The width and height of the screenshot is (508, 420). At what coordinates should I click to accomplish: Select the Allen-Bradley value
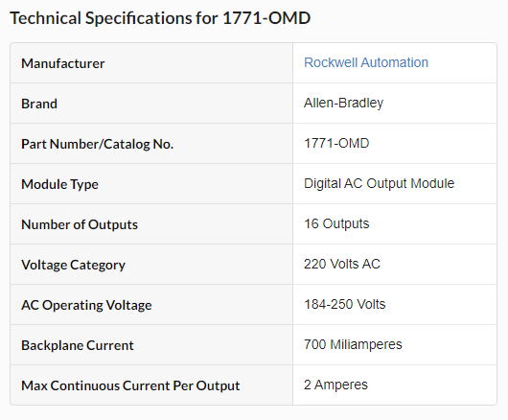343,103
